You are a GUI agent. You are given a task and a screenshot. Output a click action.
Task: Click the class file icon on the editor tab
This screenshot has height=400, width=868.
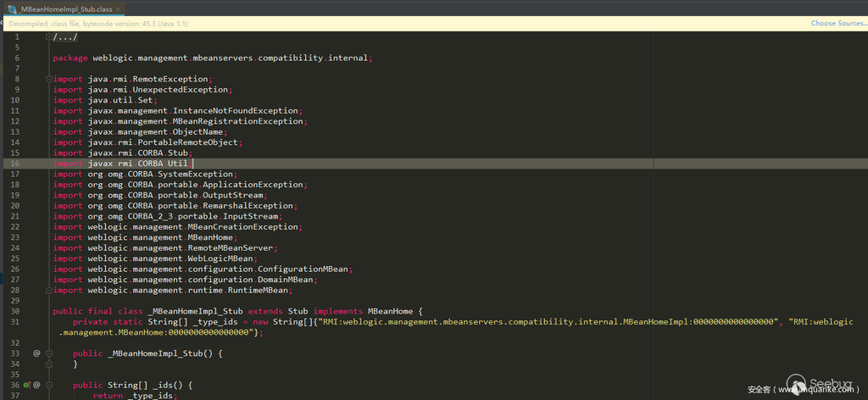(x=12, y=8)
